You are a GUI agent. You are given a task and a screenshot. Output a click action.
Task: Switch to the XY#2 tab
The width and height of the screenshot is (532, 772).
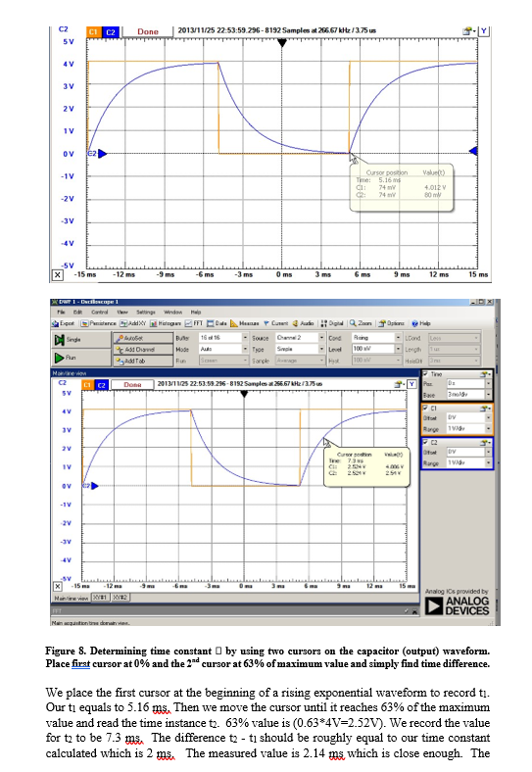point(121,598)
